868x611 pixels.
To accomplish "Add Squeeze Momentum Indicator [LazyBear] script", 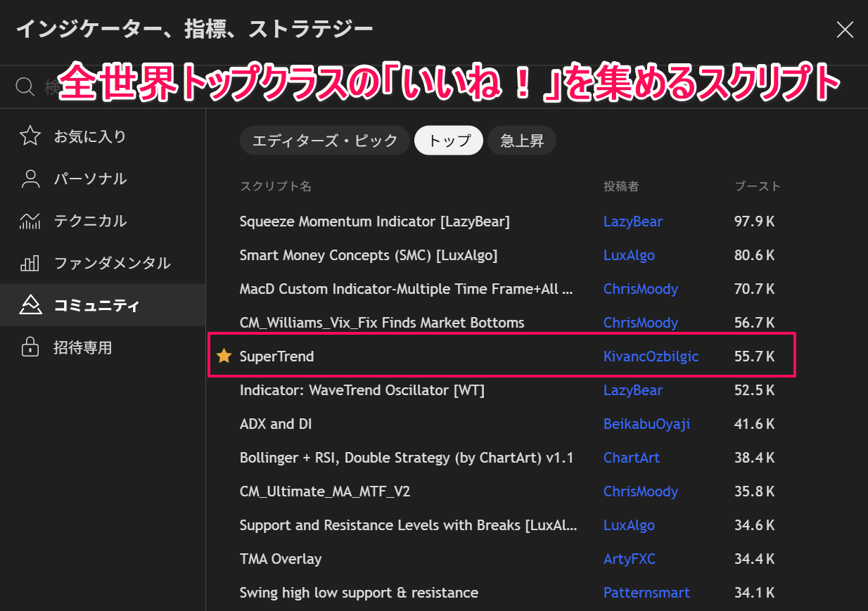I will 375,221.
